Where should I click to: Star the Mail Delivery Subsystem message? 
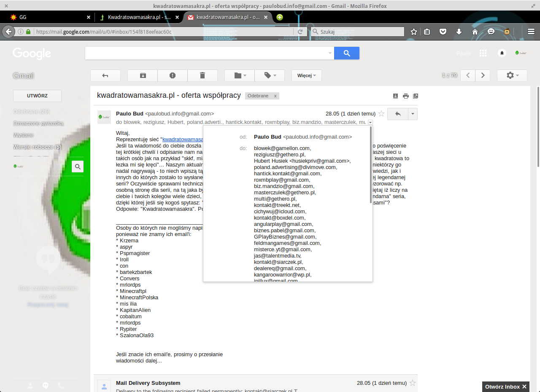point(413,383)
